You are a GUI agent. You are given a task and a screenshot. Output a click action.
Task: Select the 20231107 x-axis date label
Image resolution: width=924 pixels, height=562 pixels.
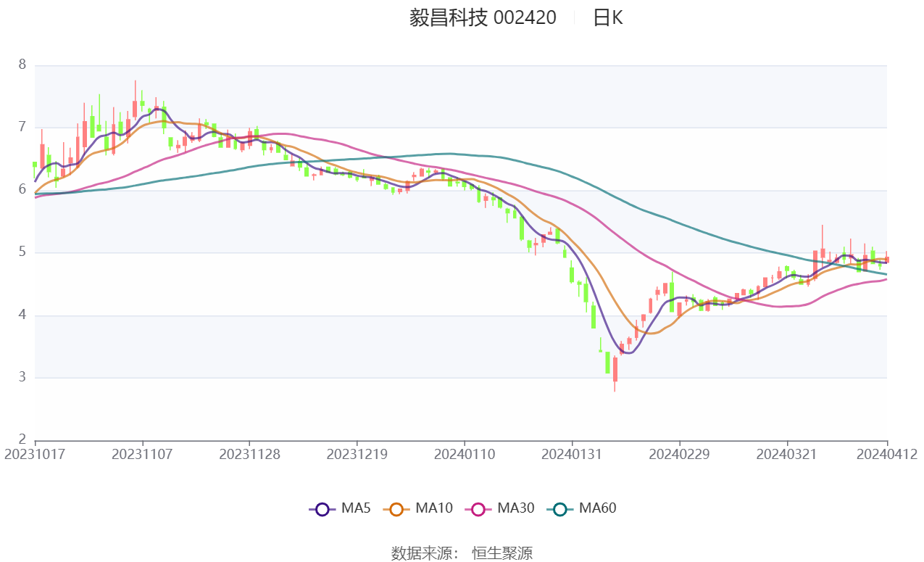coord(142,455)
